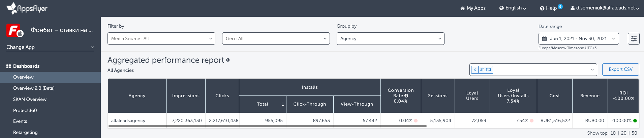The image size is (644, 138).
Task: Open the Geo filter dropdown
Action: (276, 38)
